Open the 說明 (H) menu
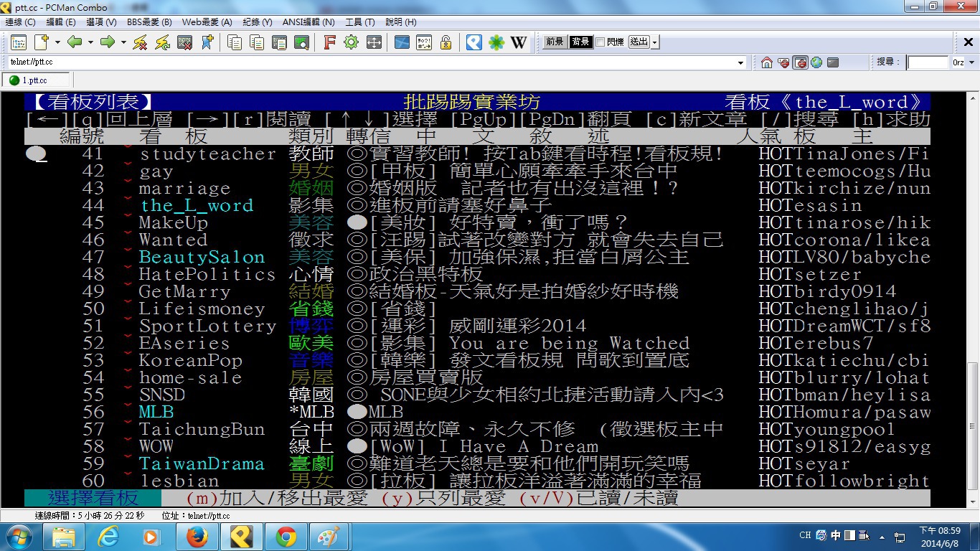 401,22
